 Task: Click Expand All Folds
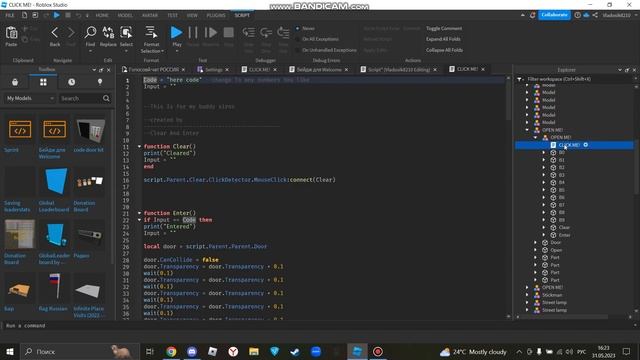click(x=443, y=39)
